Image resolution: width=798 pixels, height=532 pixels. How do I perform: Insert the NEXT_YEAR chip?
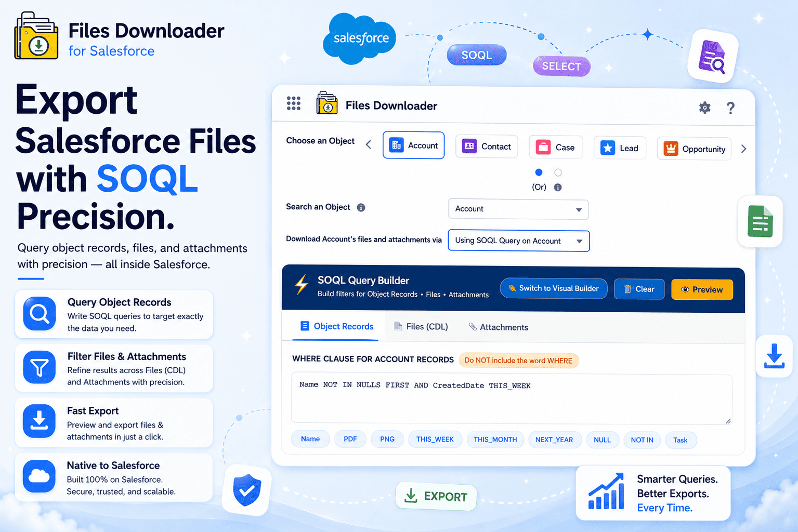coord(554,440)
